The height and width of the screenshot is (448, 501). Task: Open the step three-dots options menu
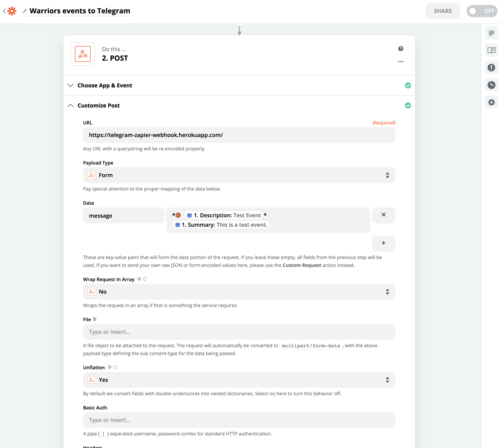tap(401, 62)
